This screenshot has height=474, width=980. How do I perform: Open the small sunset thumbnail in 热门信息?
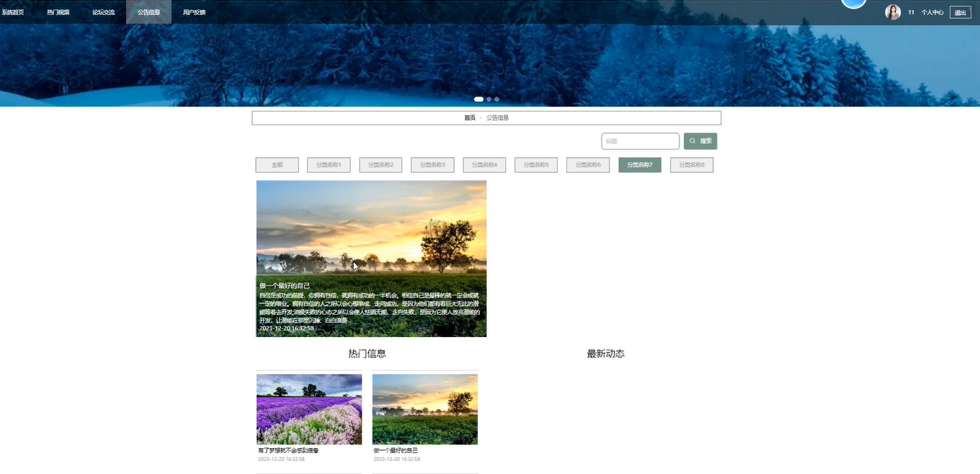425,409
